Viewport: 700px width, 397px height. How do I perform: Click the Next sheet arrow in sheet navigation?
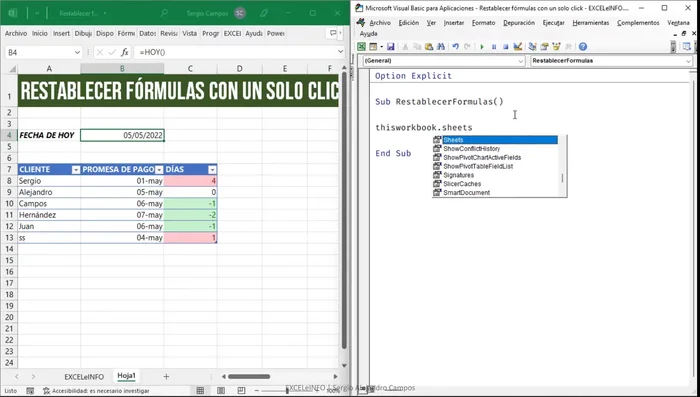(33, 376)
